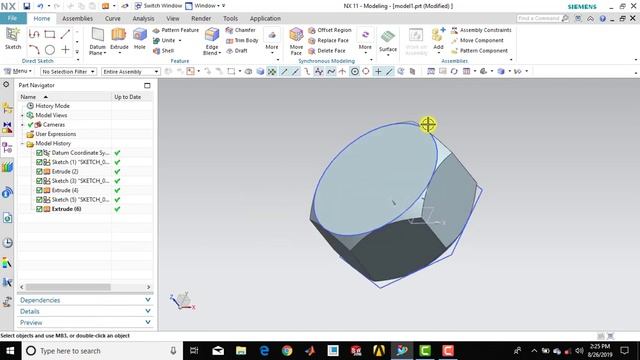Click the Windows Start button
The width and height of the screenshot is (640, 360).
[10, 351]
